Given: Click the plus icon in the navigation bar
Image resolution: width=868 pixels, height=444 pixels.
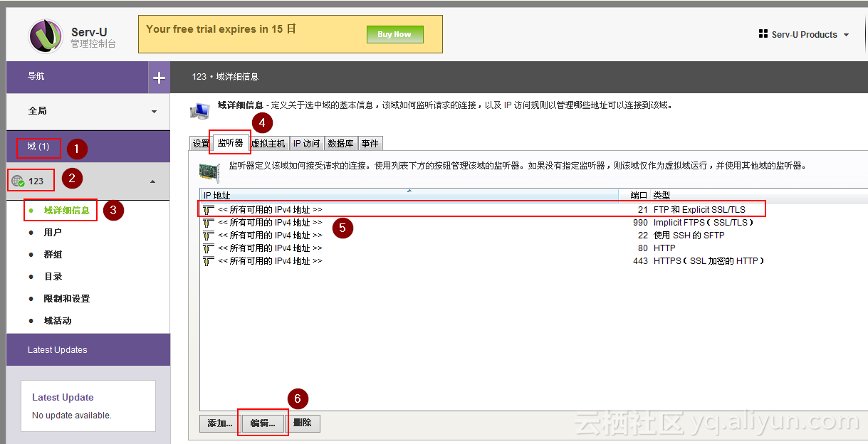Looking at the screenshot, I should (160, 76).
